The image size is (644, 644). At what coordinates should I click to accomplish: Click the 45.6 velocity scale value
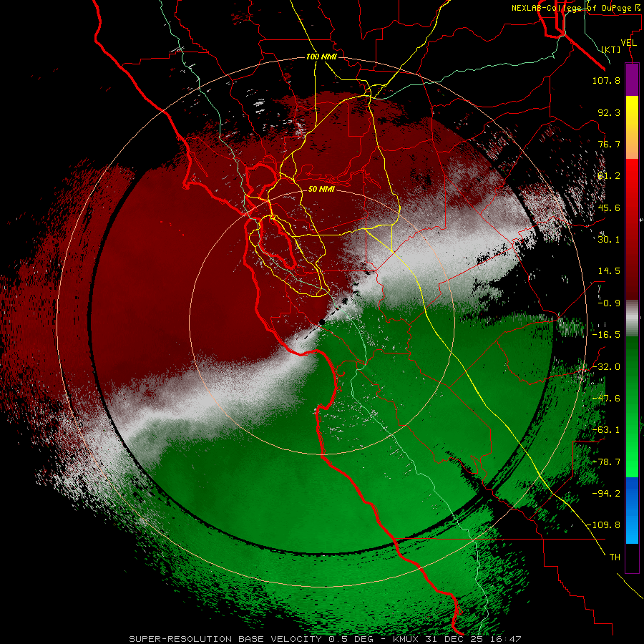pyautogui.click(x=609, y=208)
